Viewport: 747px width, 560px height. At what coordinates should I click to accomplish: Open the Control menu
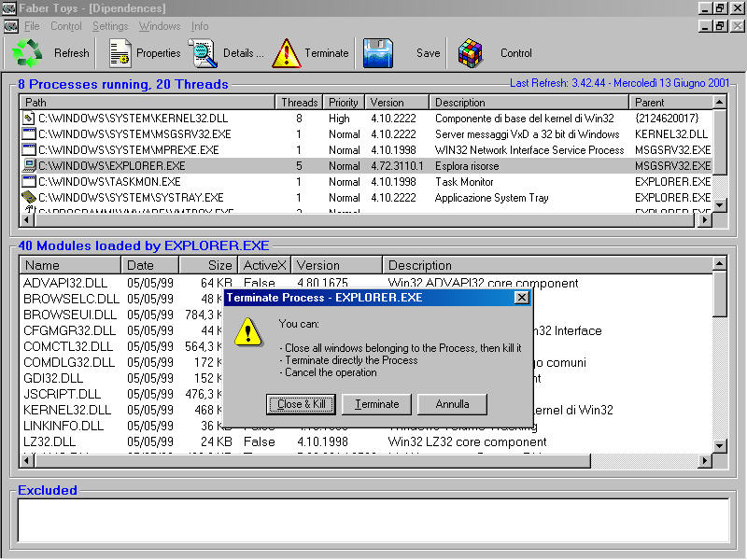click(65, 26)
